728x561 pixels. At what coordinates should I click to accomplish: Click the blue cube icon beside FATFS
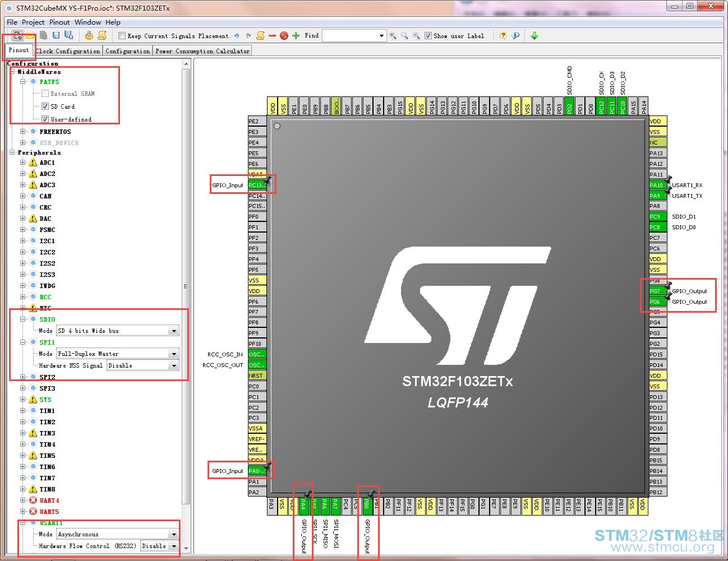pos(33,82)
